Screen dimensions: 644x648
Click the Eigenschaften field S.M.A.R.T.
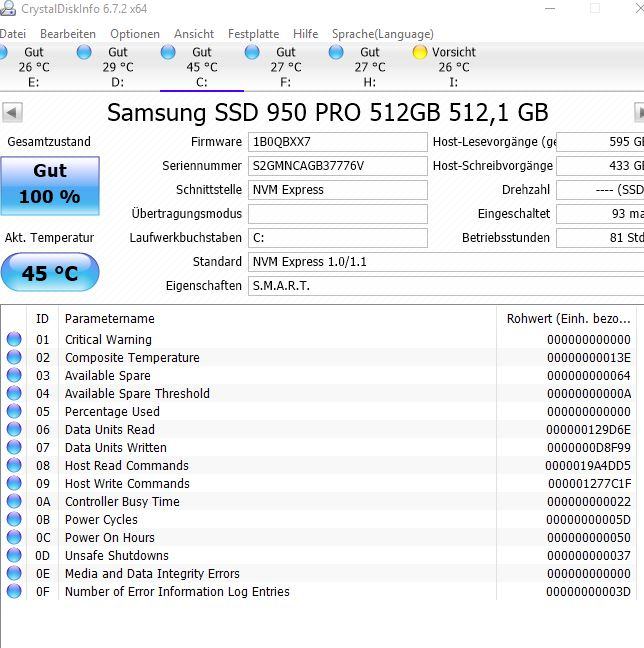coord(446,286)
